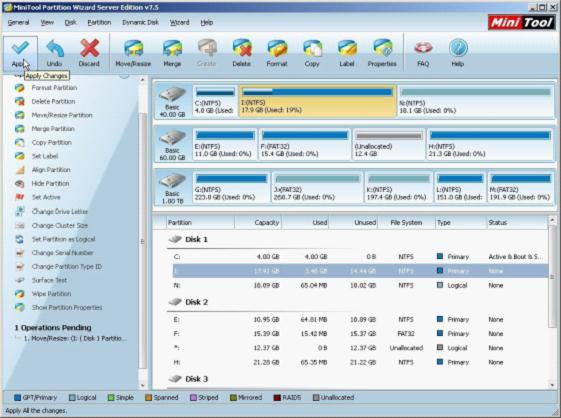The width and height of the screenshot is (561, 418).
Task: Open the Partition menu
Action: click(x=99, y=23)
